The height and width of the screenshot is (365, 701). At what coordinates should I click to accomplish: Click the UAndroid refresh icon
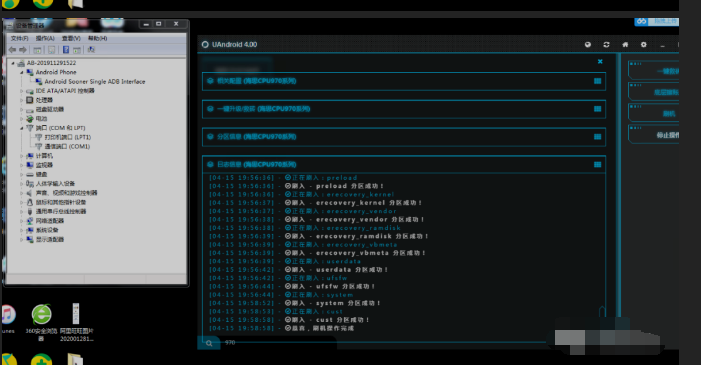606,45
